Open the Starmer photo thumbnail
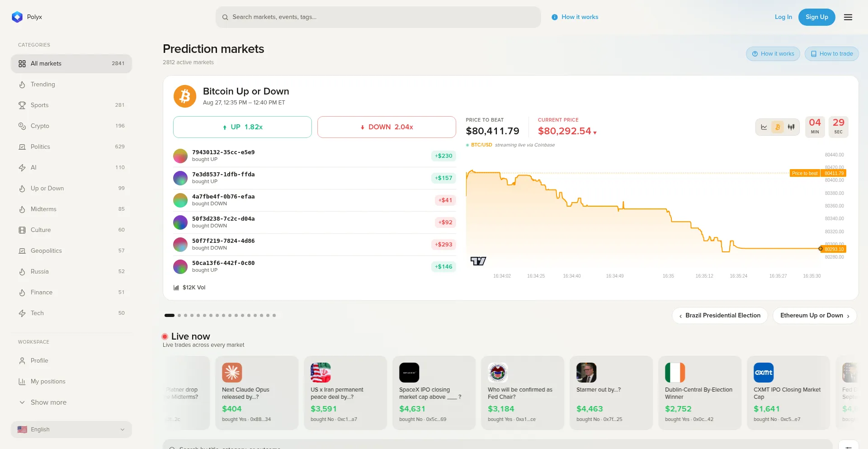 pyautogui.click(x=586, y=373)
